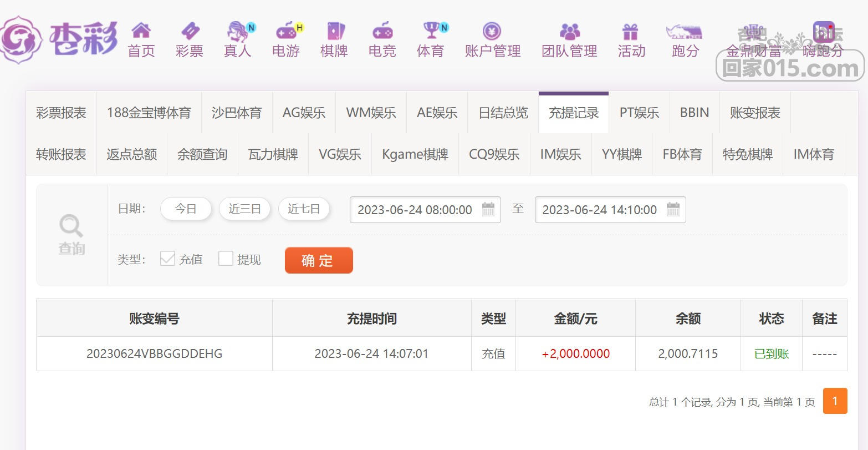Switch to the IM体育 tab

point(814,154)
